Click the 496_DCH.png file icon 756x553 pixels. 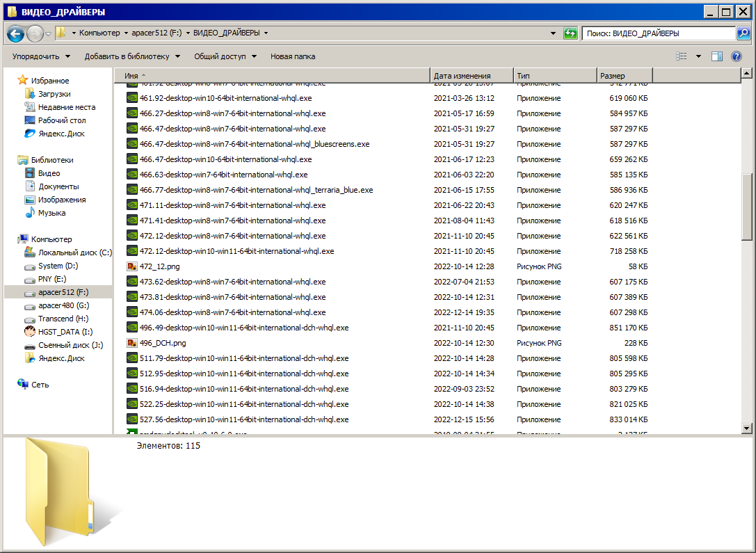point(131,343)
